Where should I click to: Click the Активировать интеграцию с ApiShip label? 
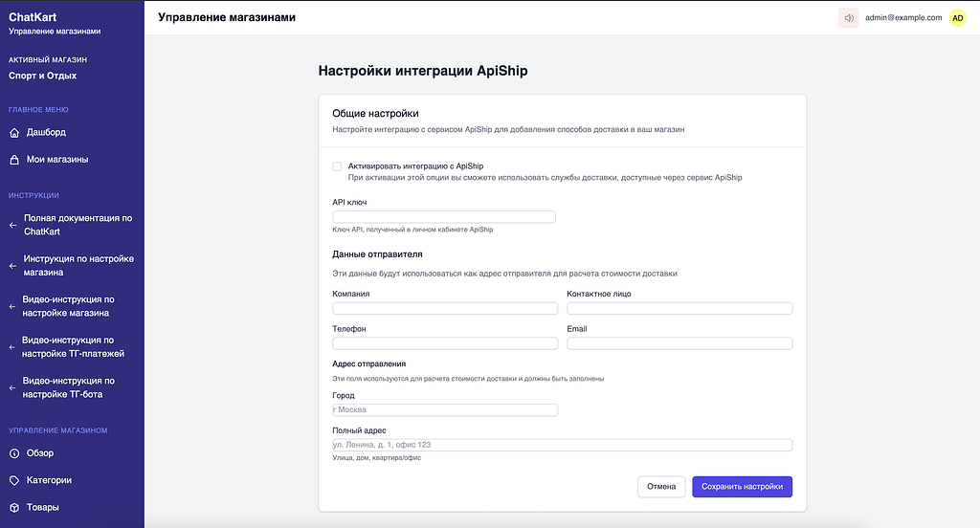415,166
